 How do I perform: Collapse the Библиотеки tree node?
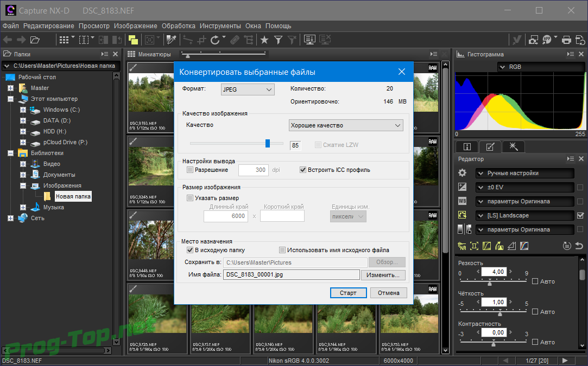pos(10,153)
